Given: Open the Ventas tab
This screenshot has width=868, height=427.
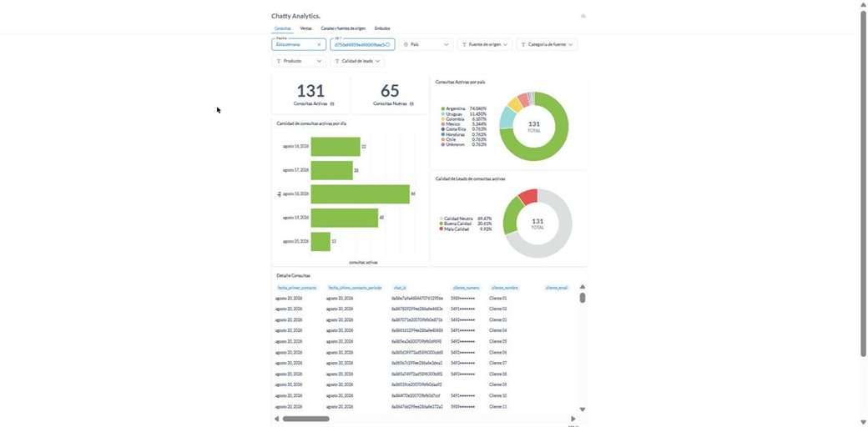Looking at the screenshot, I should (305, 28).
